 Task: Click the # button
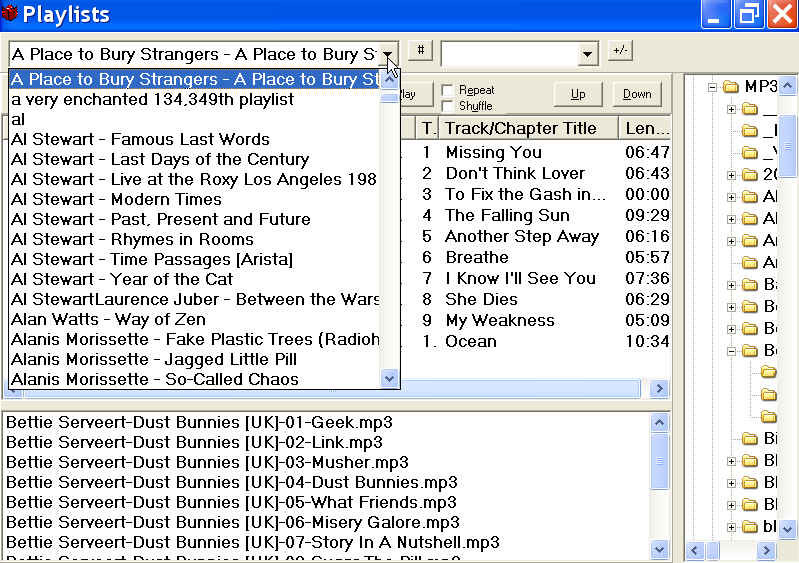[420, 50]
